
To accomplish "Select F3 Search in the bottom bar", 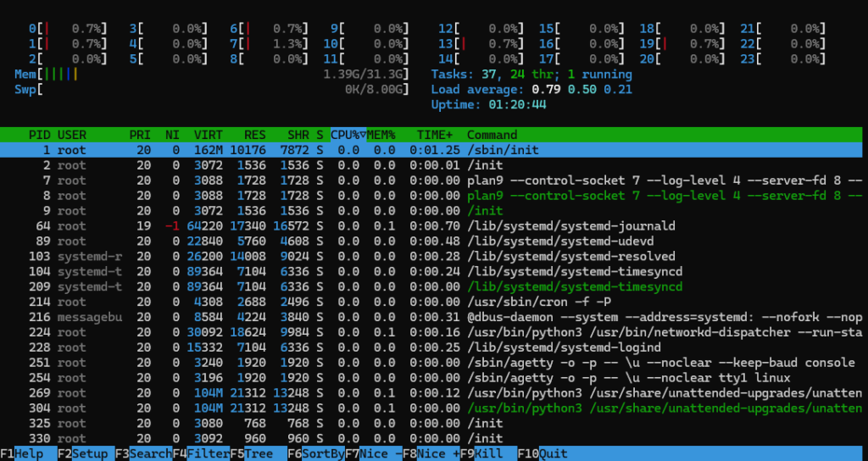I will [143, 454].
